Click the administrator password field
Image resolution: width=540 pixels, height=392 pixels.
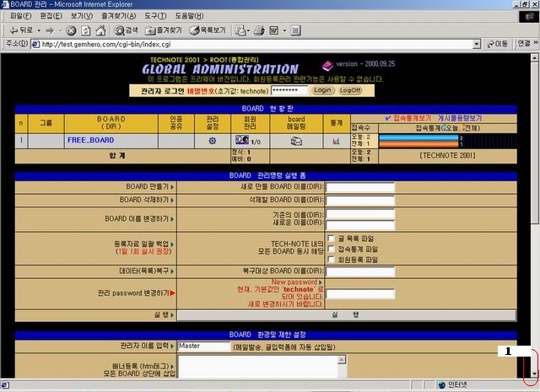point(289,90)
